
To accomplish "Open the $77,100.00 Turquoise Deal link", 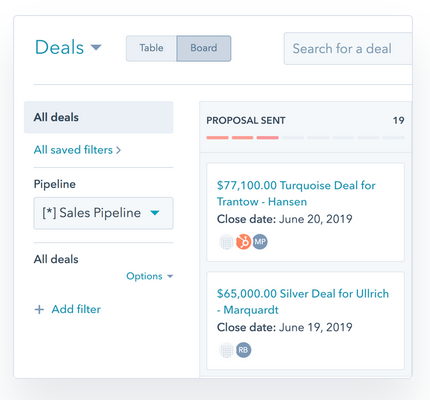I will (296, 193).
